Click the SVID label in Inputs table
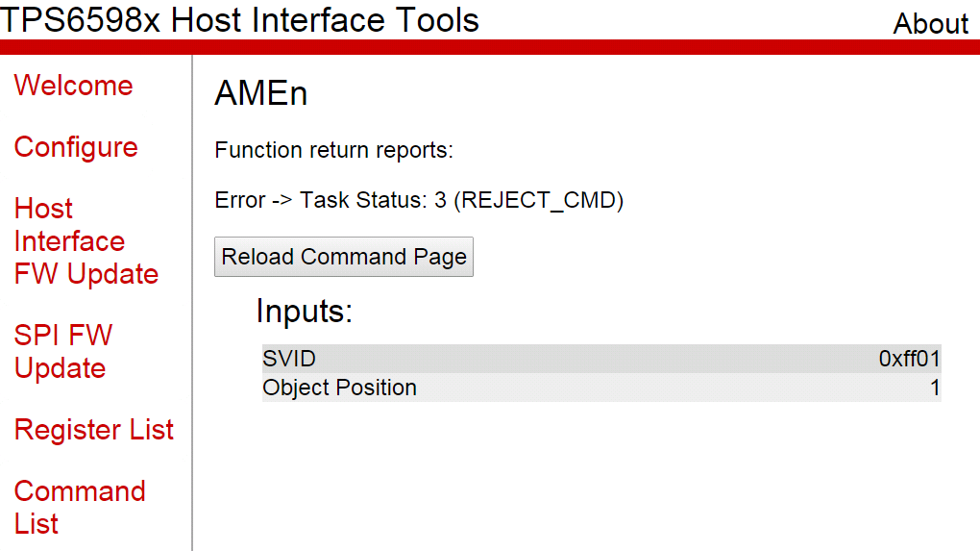Viewport: 980px width, 551px height. 289,359
